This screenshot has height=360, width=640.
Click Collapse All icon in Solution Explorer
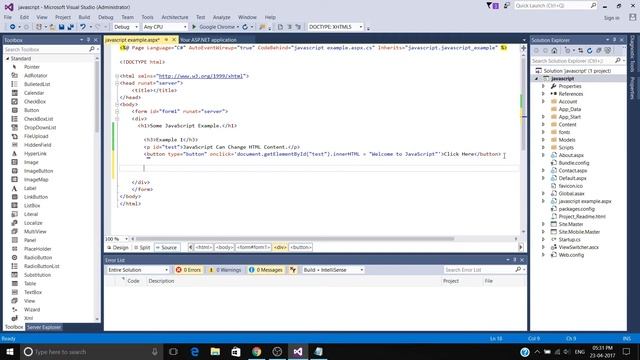click(x=598, y=51)
